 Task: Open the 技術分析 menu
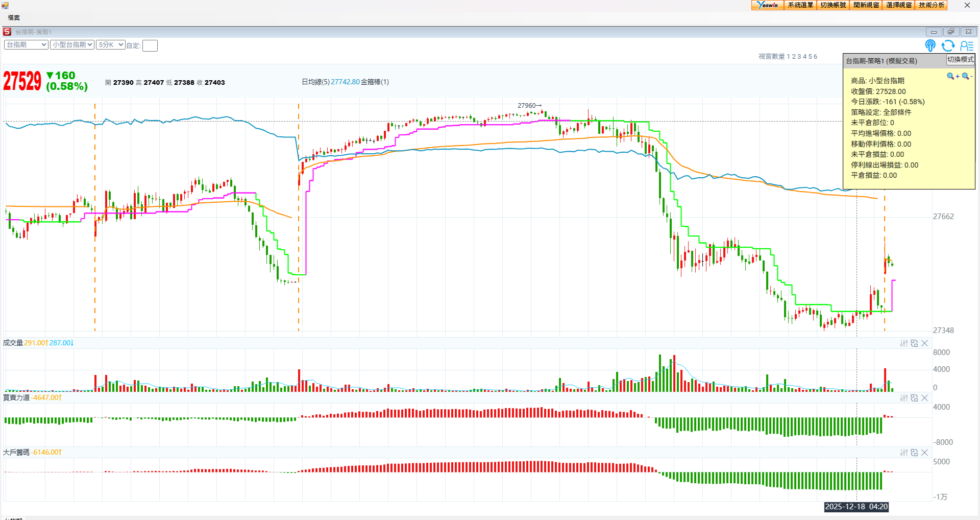coord(932,5)
